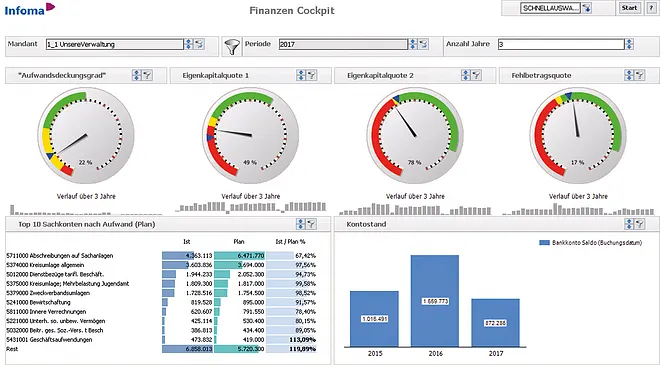The height and width of the screenshot is (365, 665).
Task: Click the Fehlbetragsquote panel stepper arrows
Action: coord(629,75)
